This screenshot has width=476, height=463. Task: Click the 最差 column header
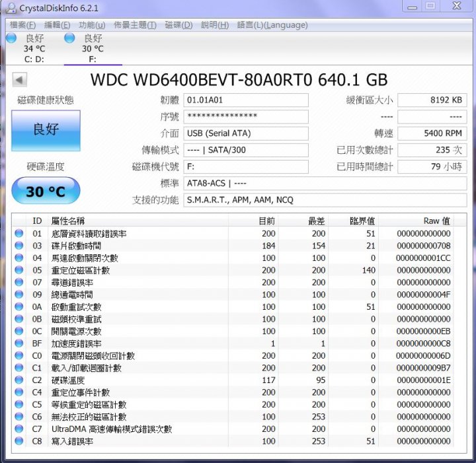click(x=303, y=221)
